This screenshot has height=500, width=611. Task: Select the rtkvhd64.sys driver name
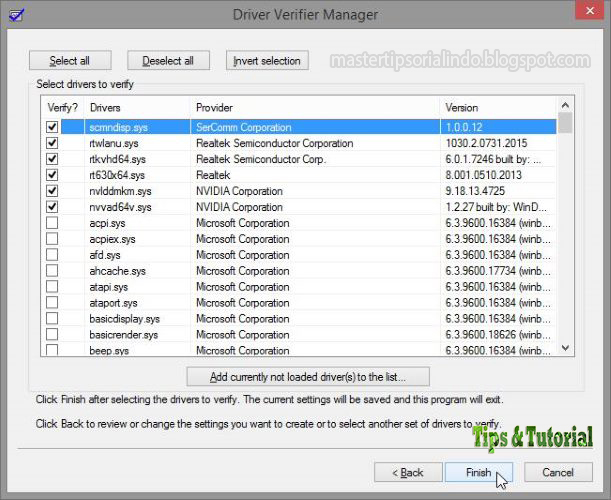(x=117, y=159)
